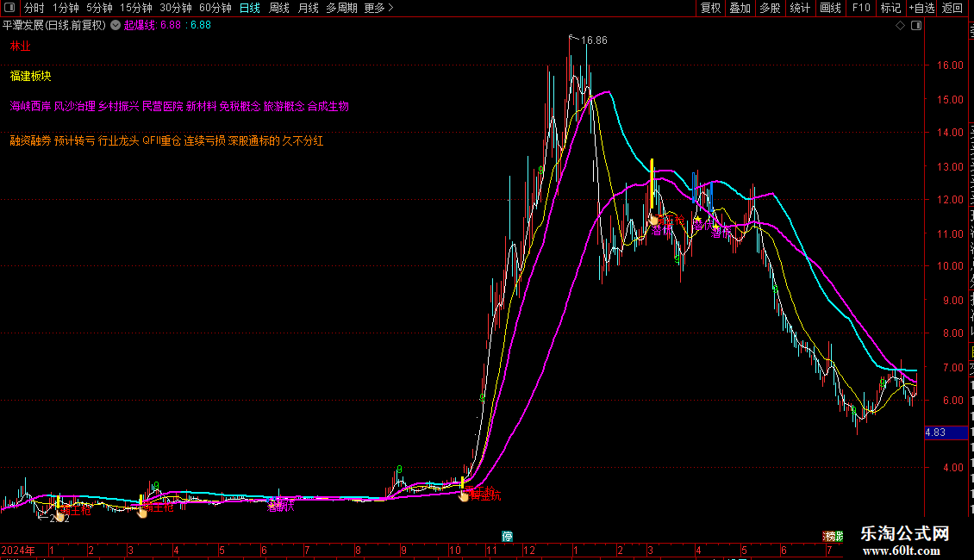
Task: Click the 福建板块 region tag
Action: pyautogui.click(x=30, y=76)
